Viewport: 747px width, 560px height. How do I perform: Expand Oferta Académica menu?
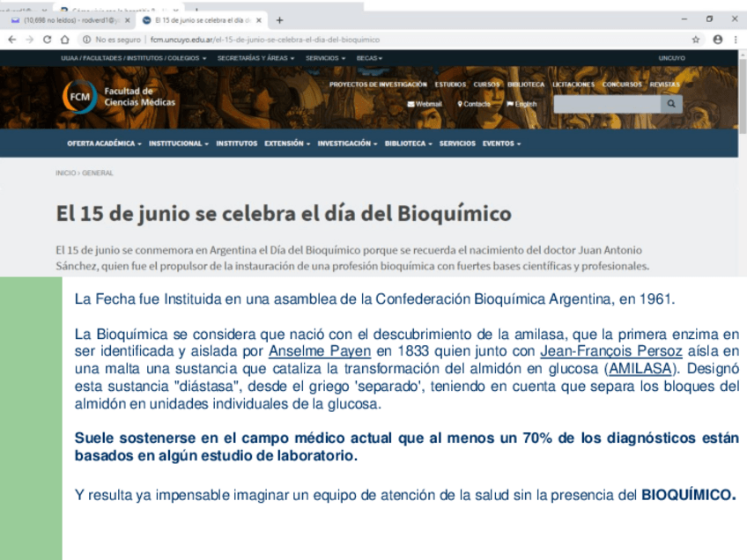[x=104, y=144]
